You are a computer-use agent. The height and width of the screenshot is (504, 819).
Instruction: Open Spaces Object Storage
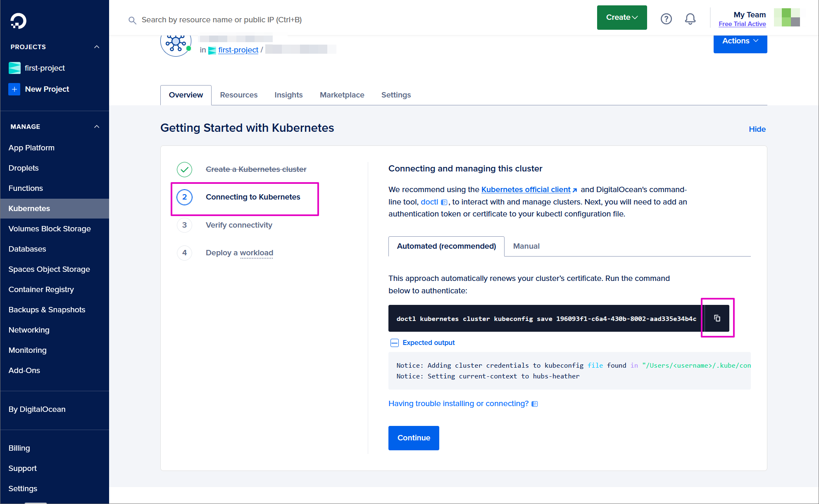49,269
